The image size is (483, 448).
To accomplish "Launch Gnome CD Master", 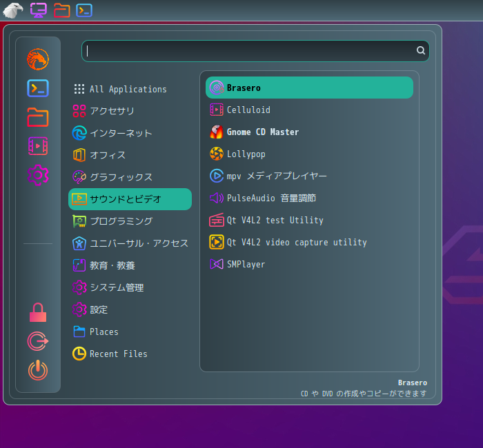I will pos(309,132).
